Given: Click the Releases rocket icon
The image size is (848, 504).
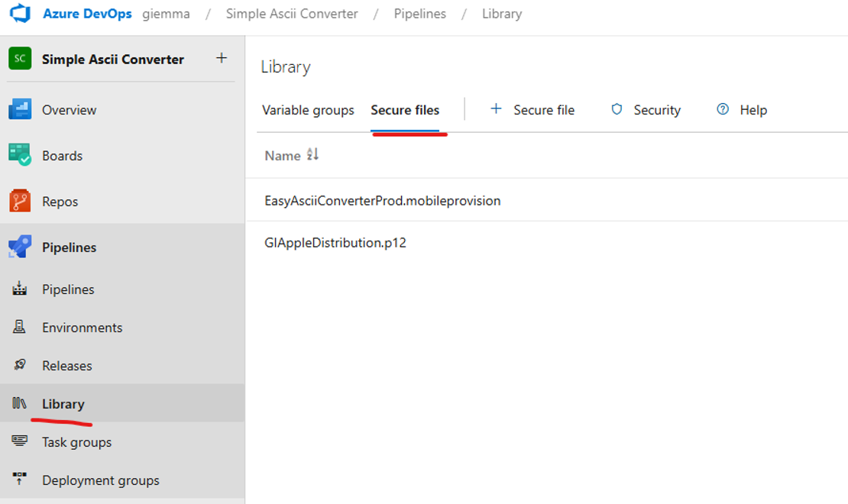Looking at the screenshot, I should (20, 366).
